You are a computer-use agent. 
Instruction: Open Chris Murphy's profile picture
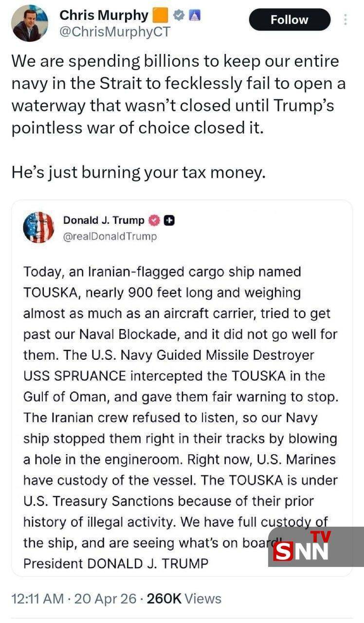pyautogui.click(x=27, y=23)
